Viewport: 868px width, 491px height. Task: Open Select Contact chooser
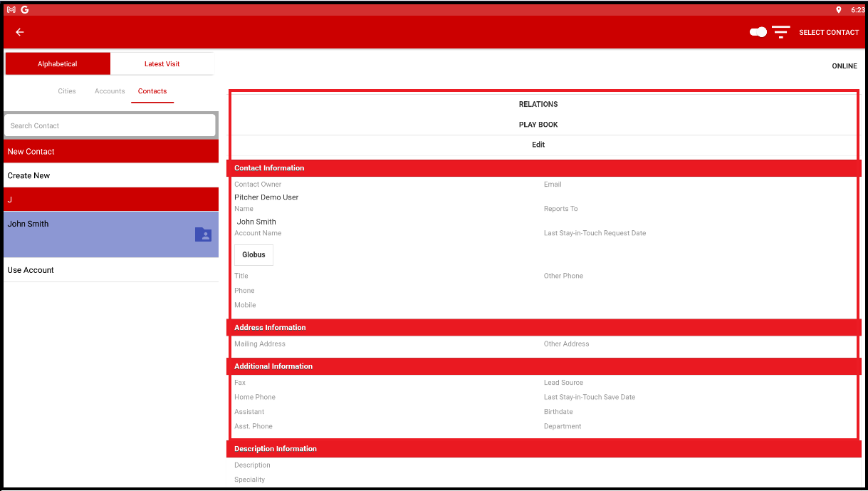pyautogui.click(x=828, y=32)
